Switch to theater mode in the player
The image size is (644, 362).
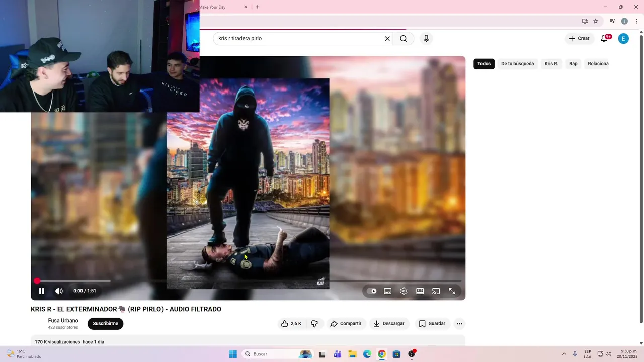pos(420,291)
